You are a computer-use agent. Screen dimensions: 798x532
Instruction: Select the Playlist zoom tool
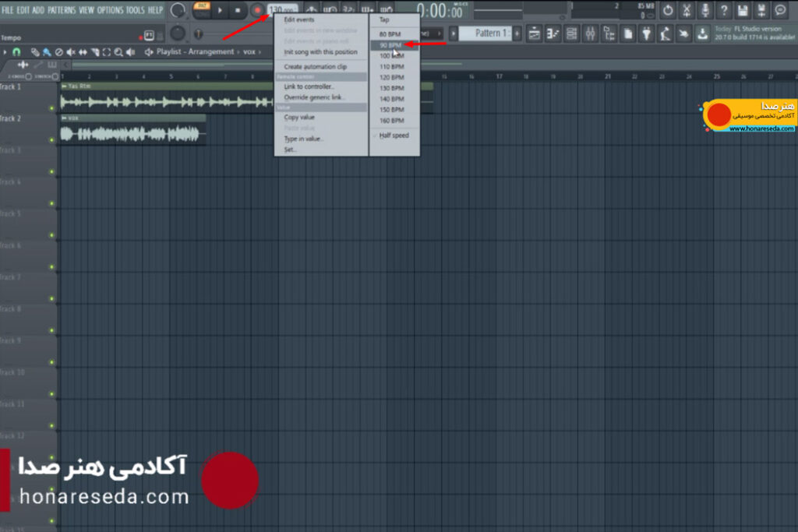pos(118,52)
